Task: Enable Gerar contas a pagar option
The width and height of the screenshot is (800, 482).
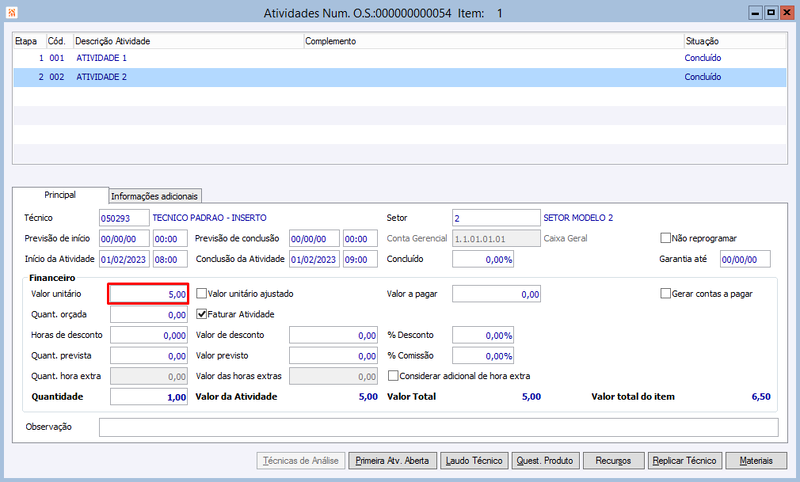Action: 665,293
